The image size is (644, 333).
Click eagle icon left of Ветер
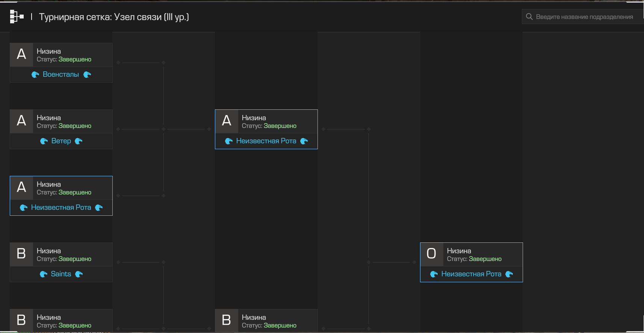point(44,141)
